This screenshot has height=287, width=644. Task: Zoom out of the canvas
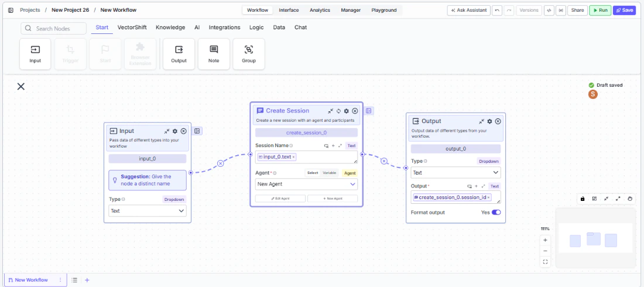[546, 251]
